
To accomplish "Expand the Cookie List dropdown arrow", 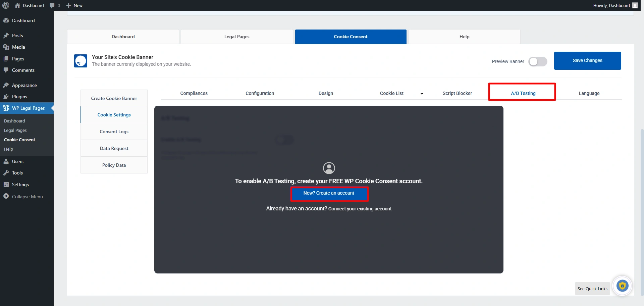I will coord(422,94).
